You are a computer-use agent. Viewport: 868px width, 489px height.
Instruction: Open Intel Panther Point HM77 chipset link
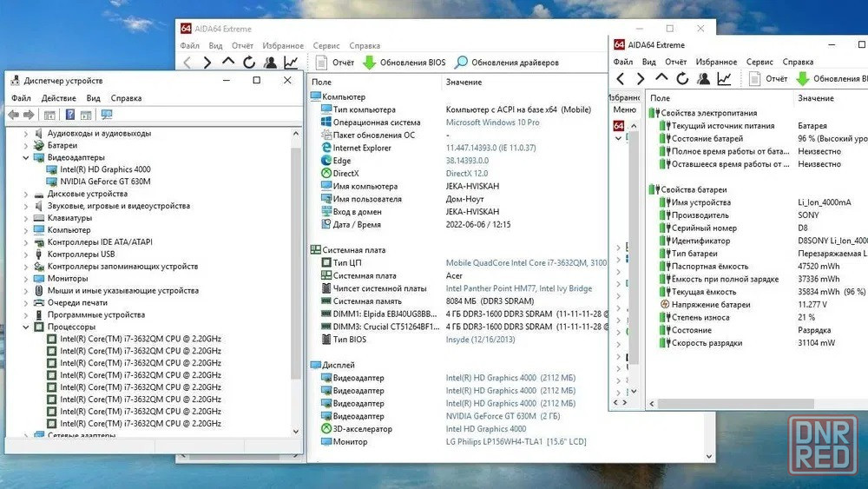coord(519,288)
